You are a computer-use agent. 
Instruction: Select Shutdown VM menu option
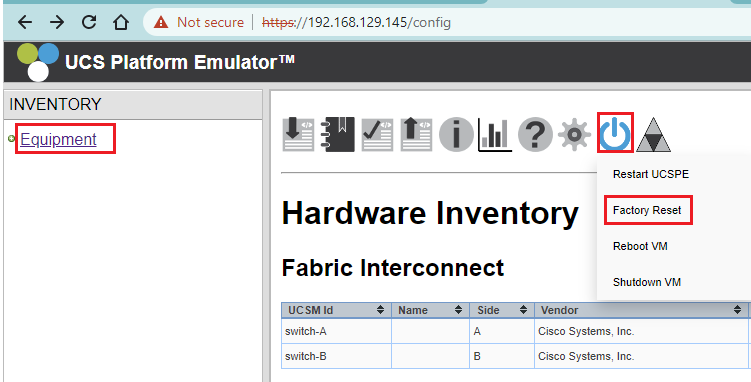pyautogui.click(x=647, y=282)
